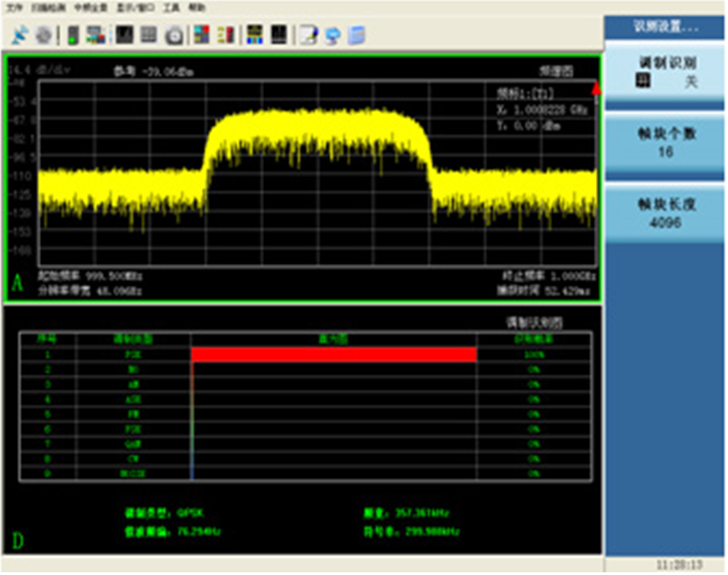Click the blue network computer toolbar icon
The image size is (728, 575).
(x=333, y=35)
